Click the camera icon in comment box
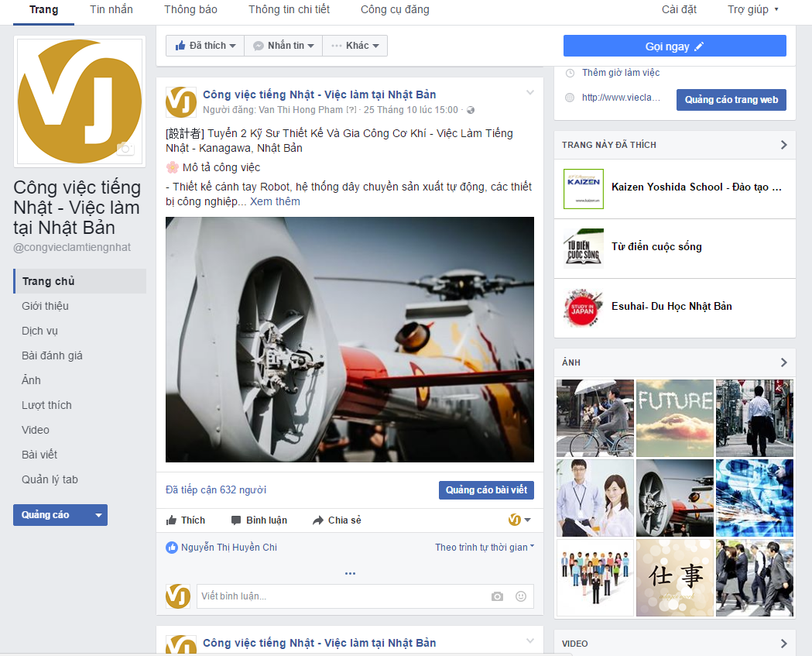 497,596
